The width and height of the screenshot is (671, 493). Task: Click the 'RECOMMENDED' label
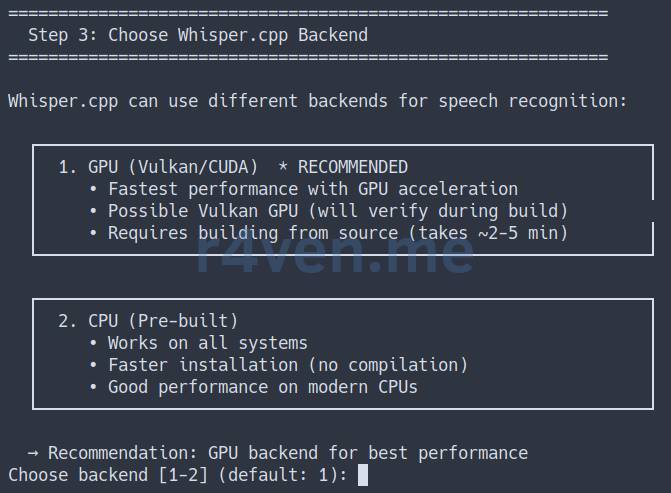pyautogui.click(x=353, y=167)
